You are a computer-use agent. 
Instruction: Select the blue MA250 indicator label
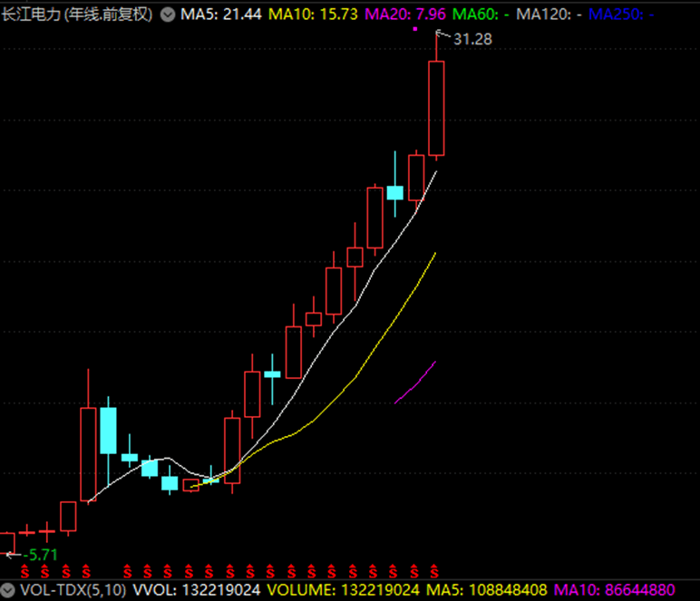(x=620, y=15)
